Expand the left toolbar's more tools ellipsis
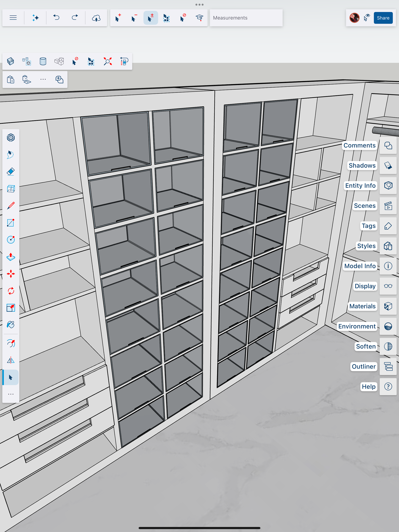This screenshot has width=399, height=532. [x=11, y=394]
